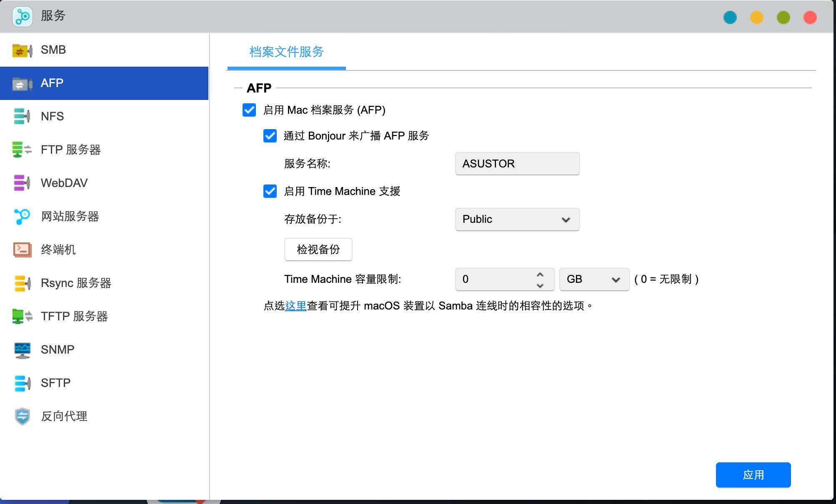Image resolution: width=836 pixels, height=504 pixels.
Task: Open the GB capacity unit dropdown
Action: click(x=593, y=279)
